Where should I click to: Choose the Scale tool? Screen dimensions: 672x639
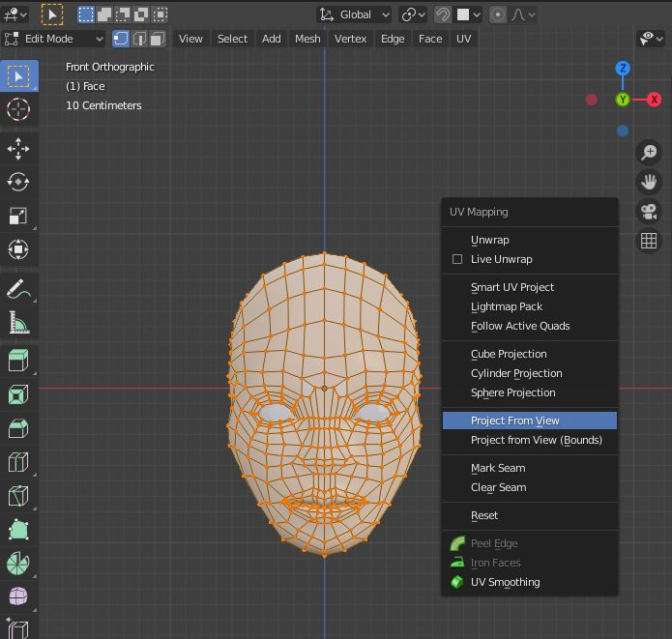[x=18, y=216]
